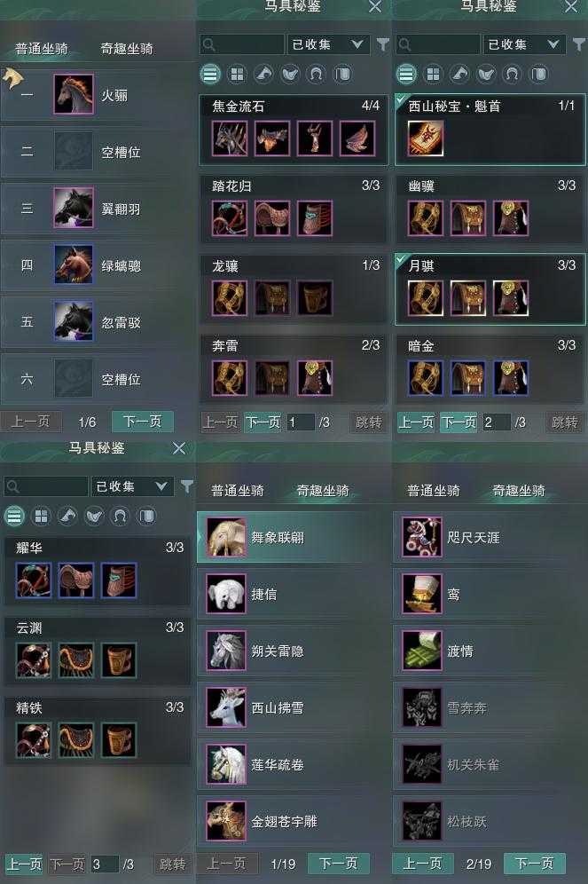Click the 翼翻羽 black horse icon
This screenshot has width=588, height=884.
coord(74,208)
